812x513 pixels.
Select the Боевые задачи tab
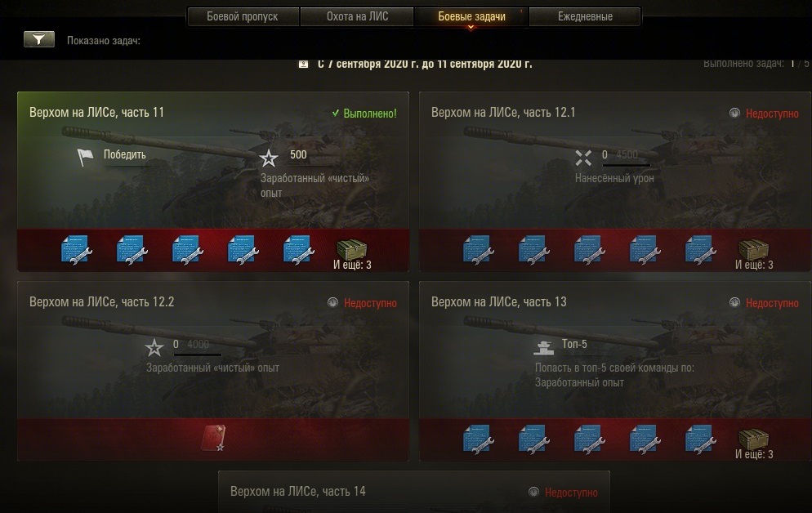(x=471, y=16)
